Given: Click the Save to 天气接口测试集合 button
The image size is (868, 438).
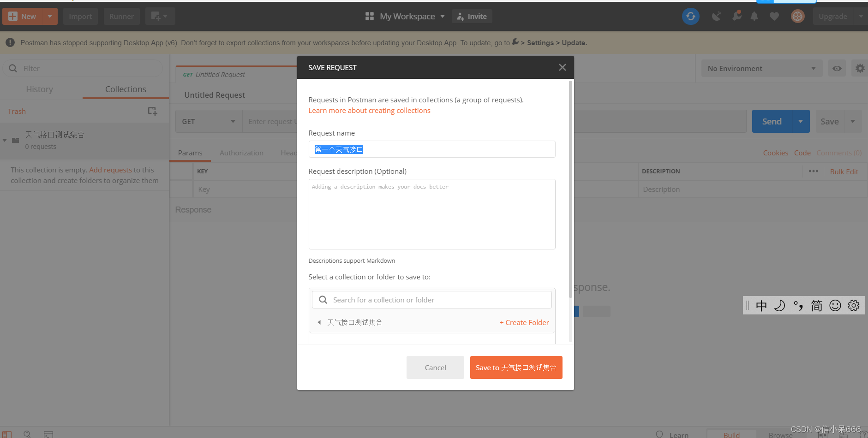Looking at the screenshot, I should click(516, 367).
